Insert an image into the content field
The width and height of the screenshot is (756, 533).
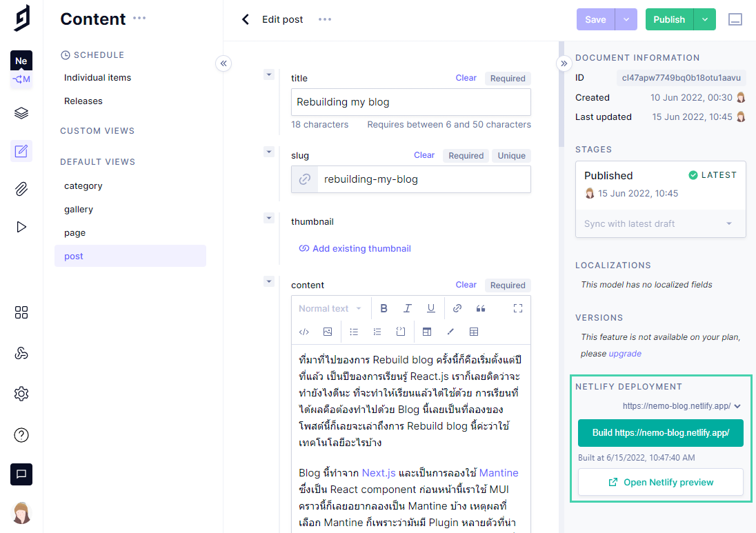point(328,332)
